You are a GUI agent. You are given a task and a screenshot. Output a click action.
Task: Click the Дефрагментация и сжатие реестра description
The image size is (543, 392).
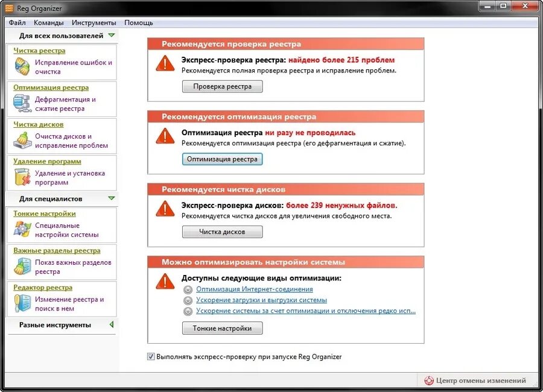(x=65, y=104)
